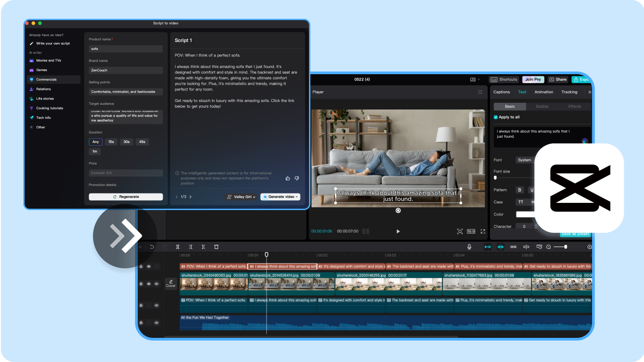This screenshot has height=362, width=644.
Task: Open the System font dropdown
Action: coord(525,160)
